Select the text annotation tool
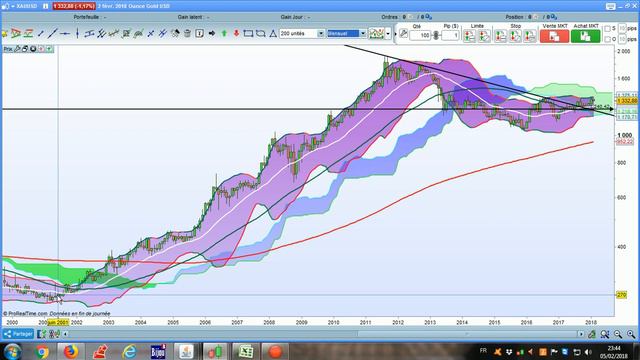Image resolution: width=640 pixels, height=360 pixels. [200, 33]
